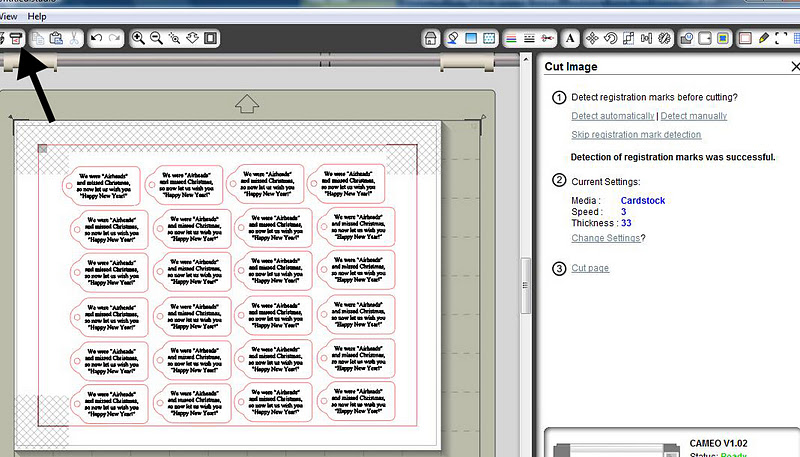Open the Line Color window

(511, 38)
